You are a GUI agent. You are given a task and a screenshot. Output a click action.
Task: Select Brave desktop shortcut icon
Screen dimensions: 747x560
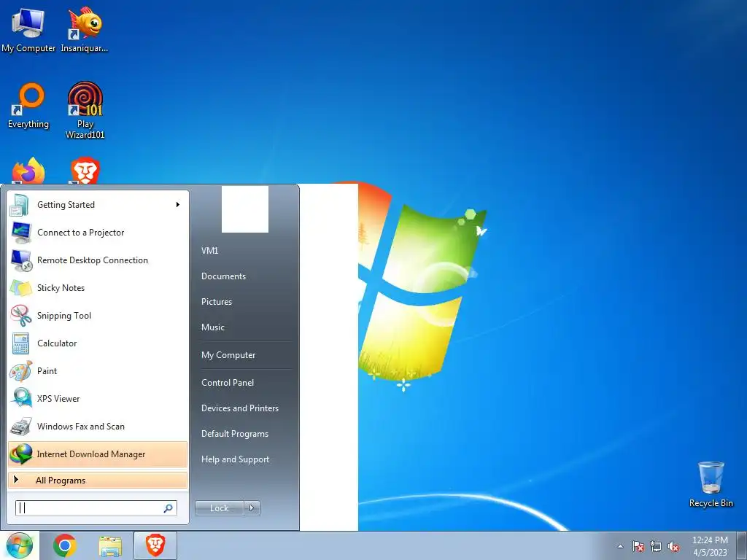coord(85,171)
